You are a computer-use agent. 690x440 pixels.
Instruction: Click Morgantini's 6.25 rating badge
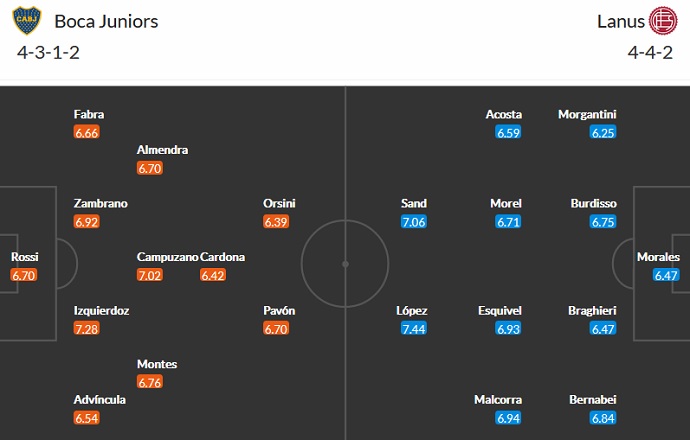(x=604, y=132)
